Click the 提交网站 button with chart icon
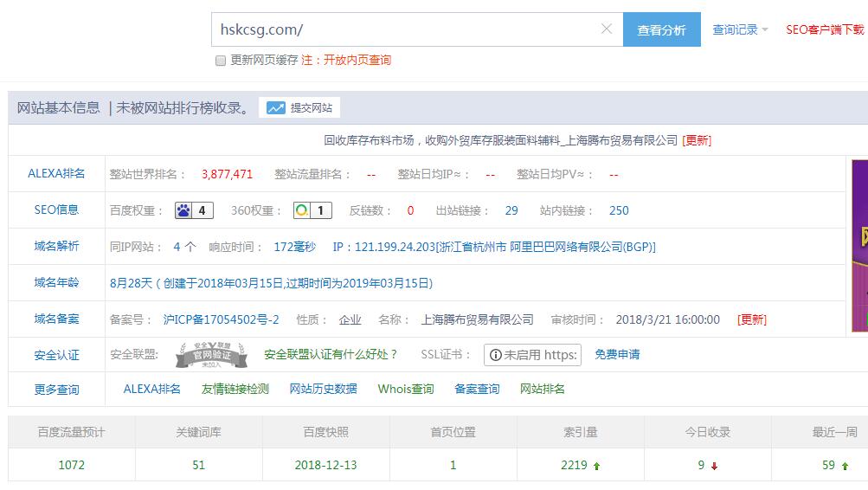The image size is (868, 490). point(299,107)
